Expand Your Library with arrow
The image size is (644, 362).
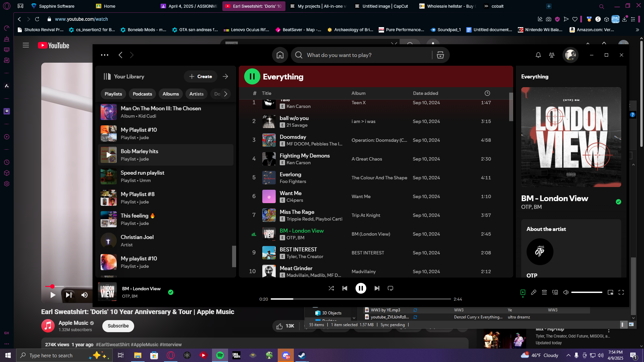point(225,76)
